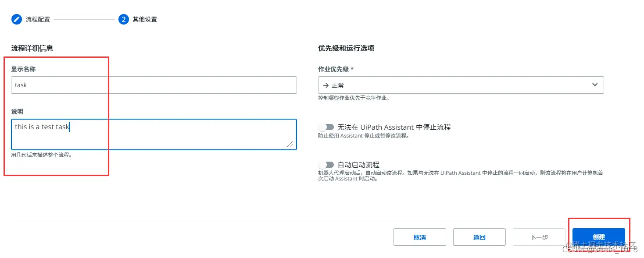
Task: Click inside the 显示名称 name field
Action: tap(154, 85)
